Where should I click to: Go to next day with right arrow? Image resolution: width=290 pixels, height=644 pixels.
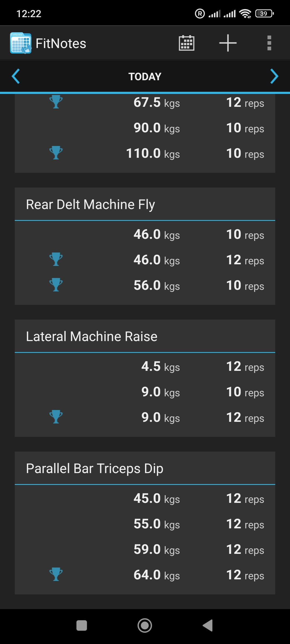[x=274, y=76]
